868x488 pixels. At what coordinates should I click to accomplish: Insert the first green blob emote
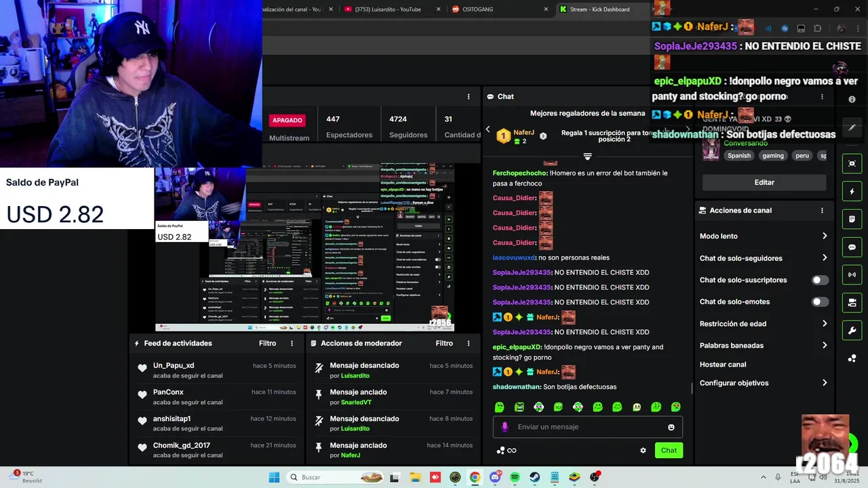[499, 407]
